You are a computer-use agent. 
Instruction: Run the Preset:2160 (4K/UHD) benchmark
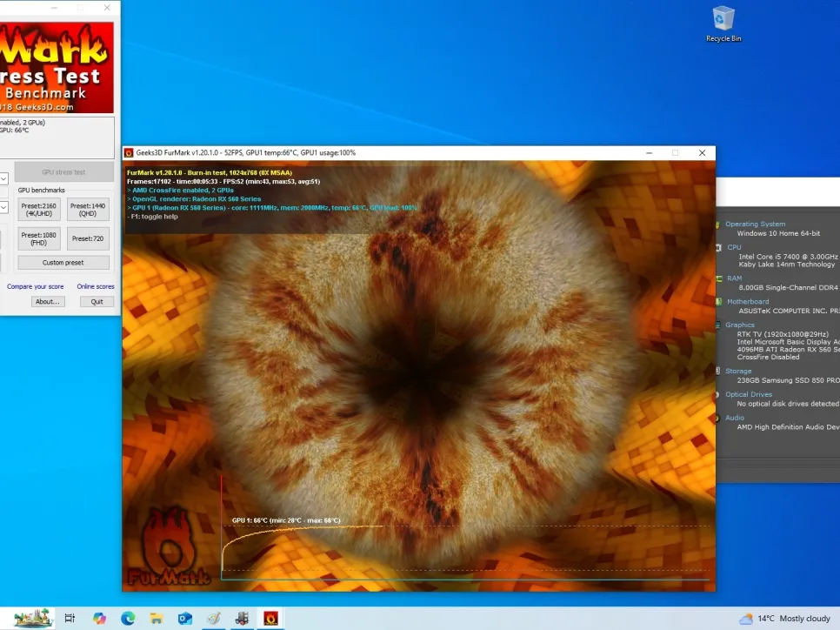pos(38,210)
